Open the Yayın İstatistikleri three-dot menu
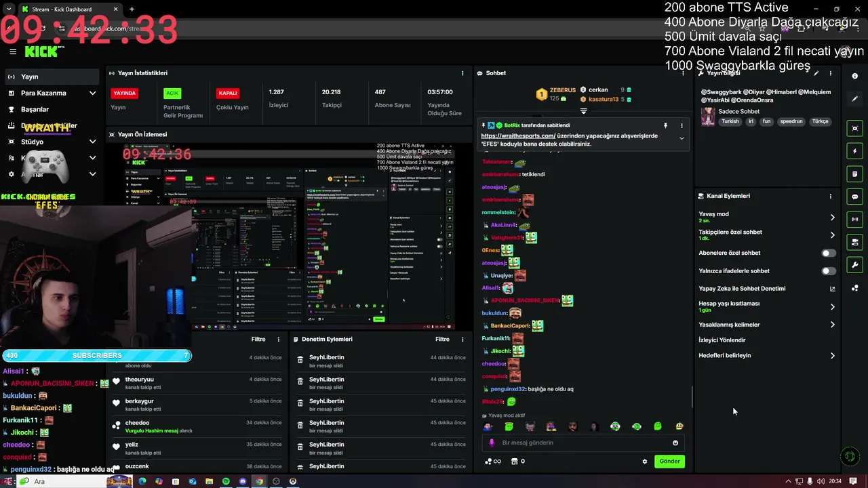 pyautogui.click(x=463, y=73)
